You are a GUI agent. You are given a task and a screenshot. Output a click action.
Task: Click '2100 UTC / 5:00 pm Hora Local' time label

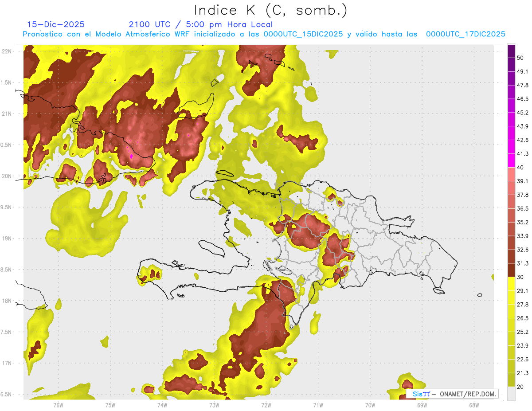201,24
